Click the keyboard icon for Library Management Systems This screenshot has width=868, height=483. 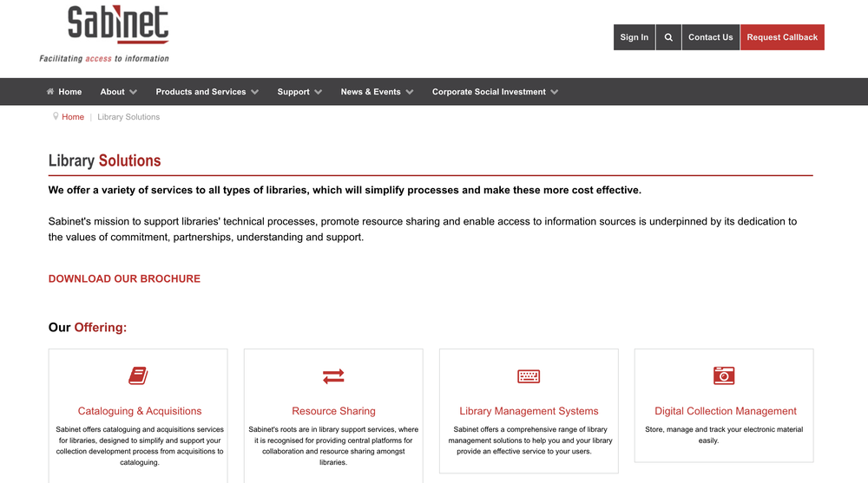point(529,376)
